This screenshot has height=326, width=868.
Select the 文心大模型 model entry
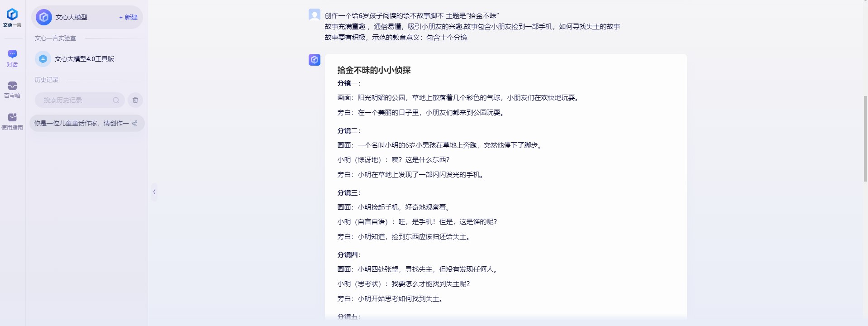87,17
